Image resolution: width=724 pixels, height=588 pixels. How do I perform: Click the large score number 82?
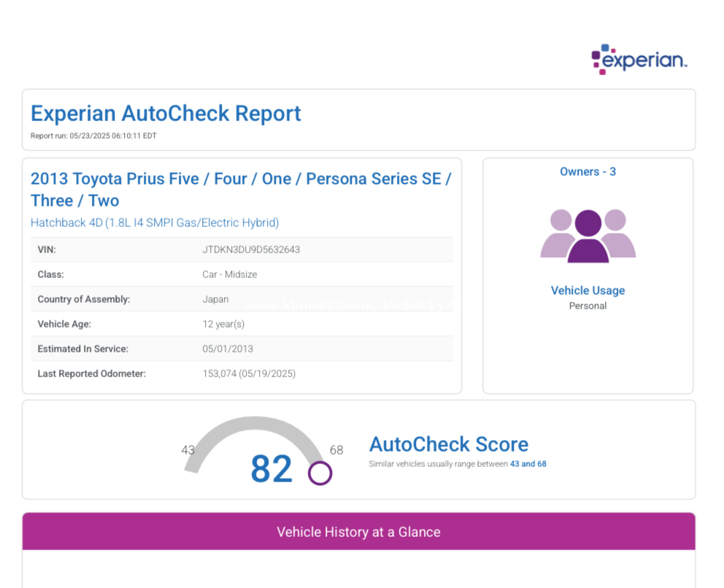[271, 469]
